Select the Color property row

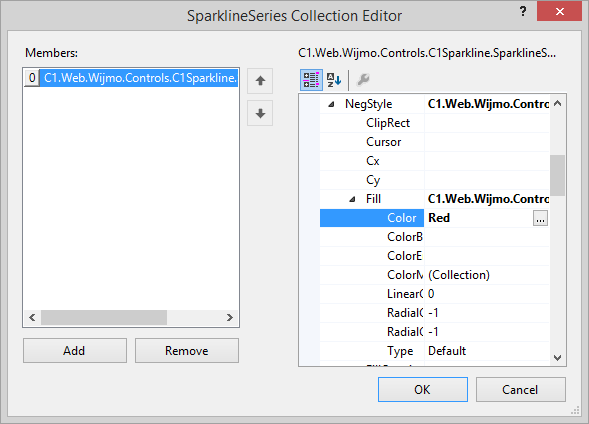pos(434,218)
